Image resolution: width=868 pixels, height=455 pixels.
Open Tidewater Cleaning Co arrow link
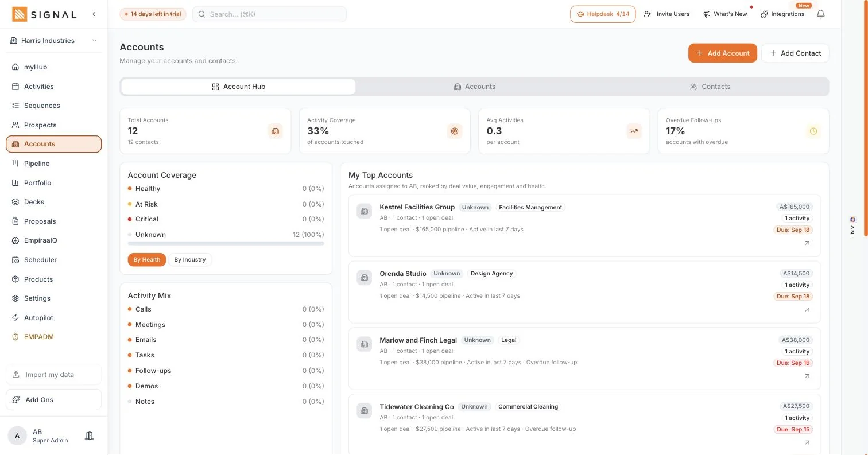pos(807,442)
